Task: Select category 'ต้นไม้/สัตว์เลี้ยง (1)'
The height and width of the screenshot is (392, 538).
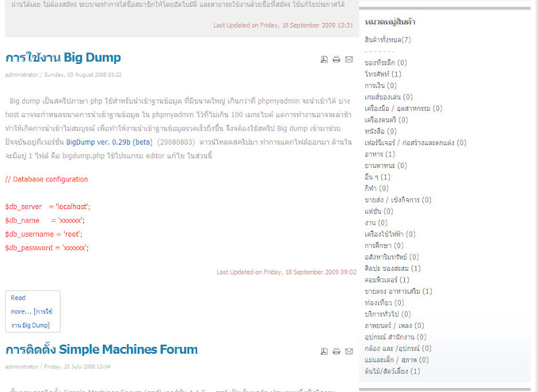Action: 392,371
